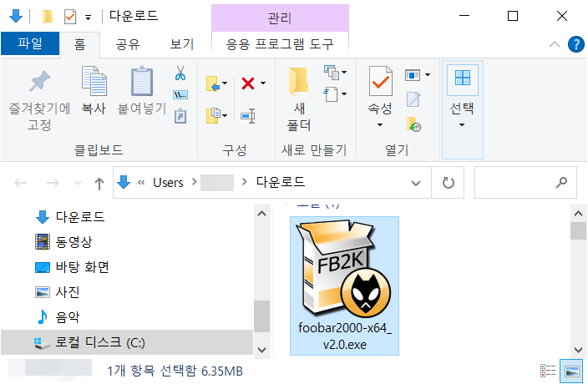This screenshot has width=588, height=384.
Task: Open the Help question mark icon
Action: 576,44
